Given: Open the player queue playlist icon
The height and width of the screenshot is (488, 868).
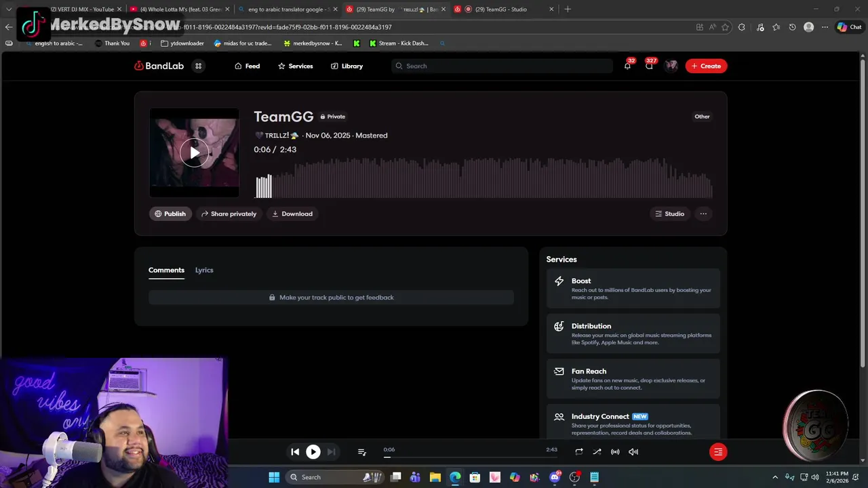Looking at the screenshot, I should tap(362, 452).
